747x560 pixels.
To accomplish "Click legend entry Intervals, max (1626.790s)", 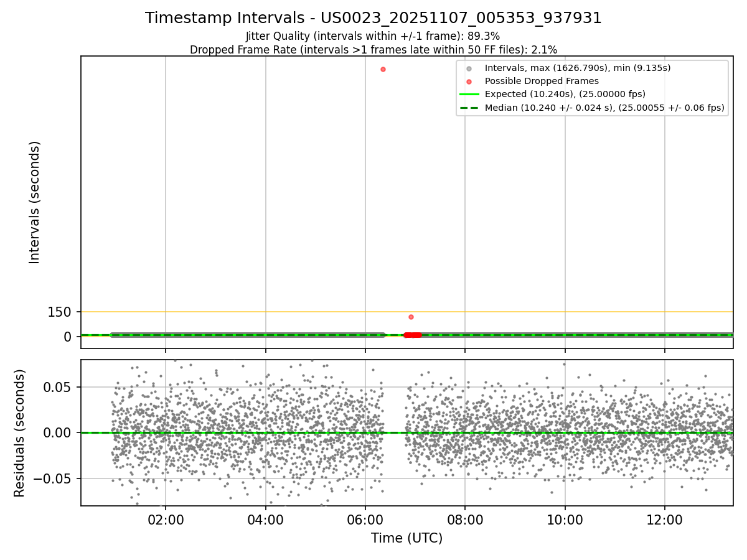I will pos(578,68).
